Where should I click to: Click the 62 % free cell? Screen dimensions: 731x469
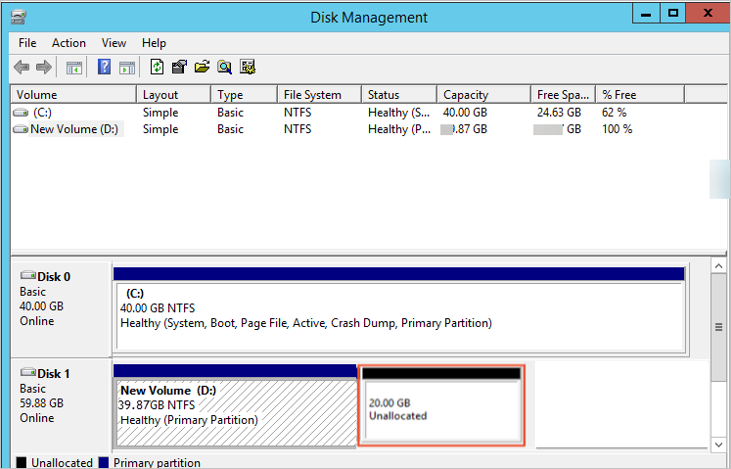tap(614, 112)
